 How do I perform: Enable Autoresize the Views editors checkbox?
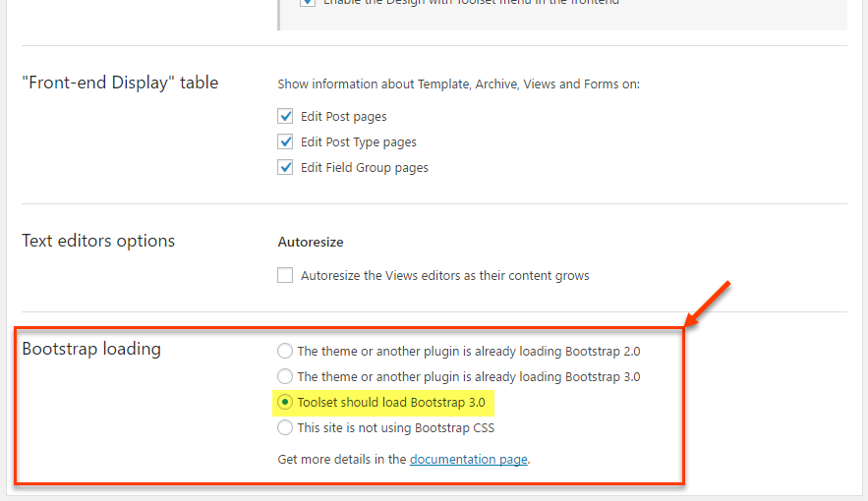click(x=285, y=275)
